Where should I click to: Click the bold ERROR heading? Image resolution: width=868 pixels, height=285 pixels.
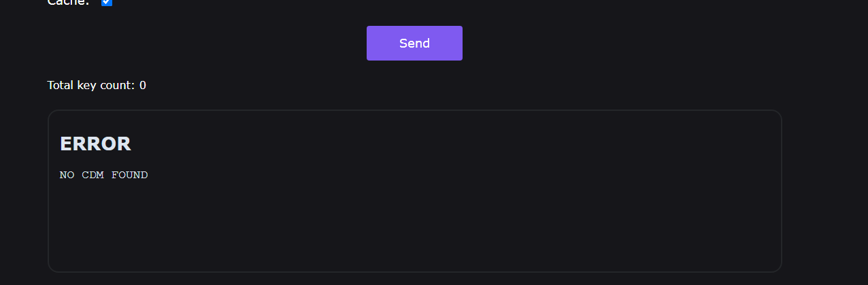pyautogui.click(x=95, y=144)
